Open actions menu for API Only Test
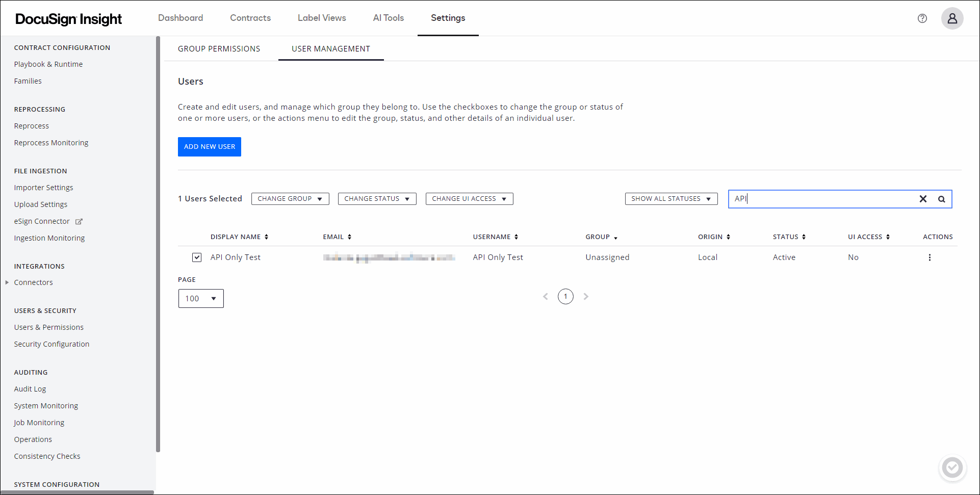The image size is (980, 495). click(x=929, y=257)
